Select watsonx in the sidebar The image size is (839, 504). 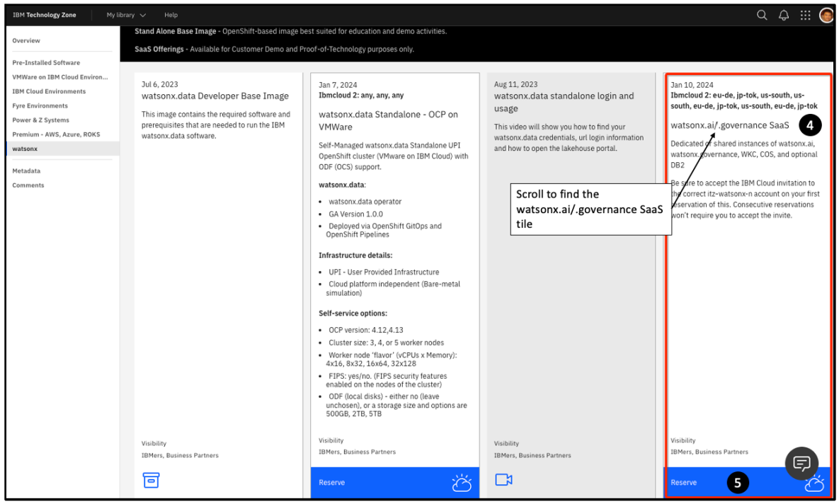(63, 149)
